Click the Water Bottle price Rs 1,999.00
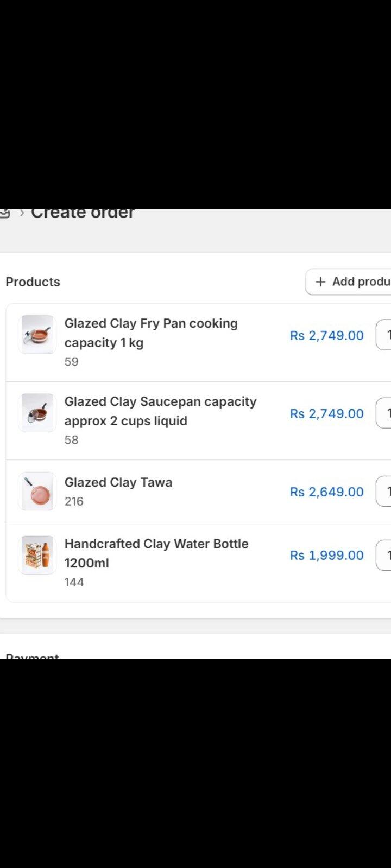This screenshot has width=391, height=868. 326,555
